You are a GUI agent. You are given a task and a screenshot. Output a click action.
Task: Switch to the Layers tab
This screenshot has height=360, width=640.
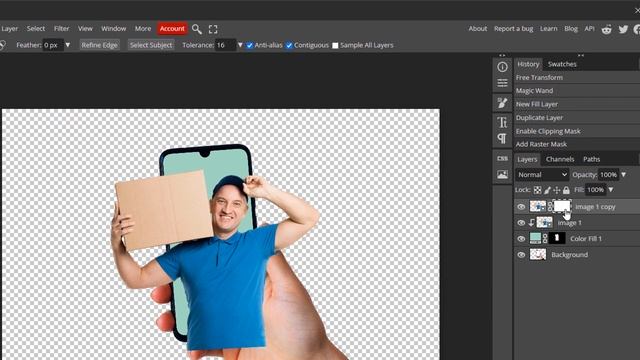click(527, 159)
